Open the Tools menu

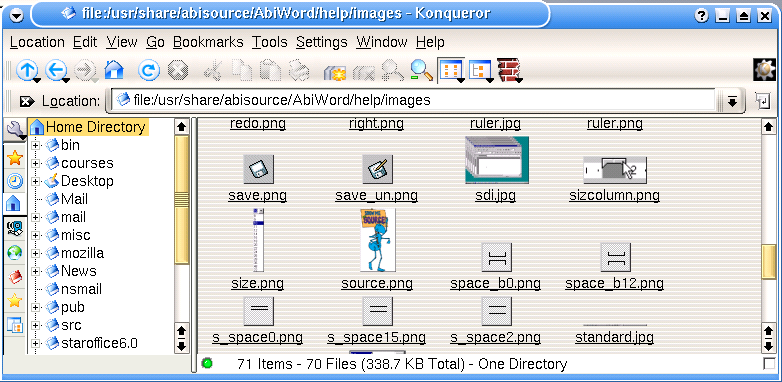pos(269,42)
